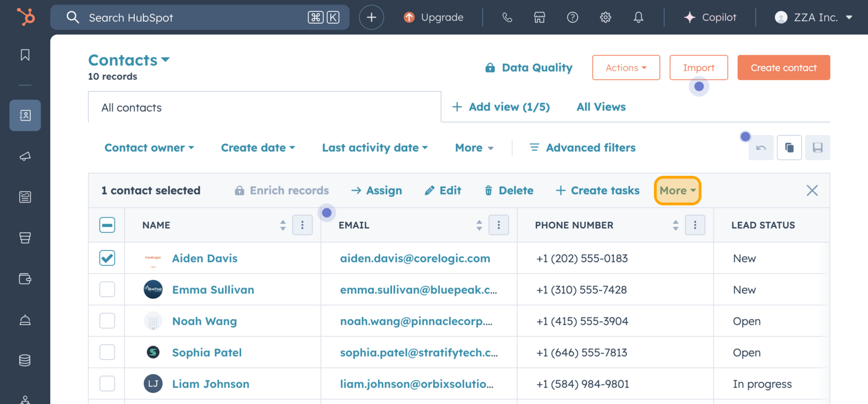
Task: Open Noah Wang's contact record link
Action: 204,321
